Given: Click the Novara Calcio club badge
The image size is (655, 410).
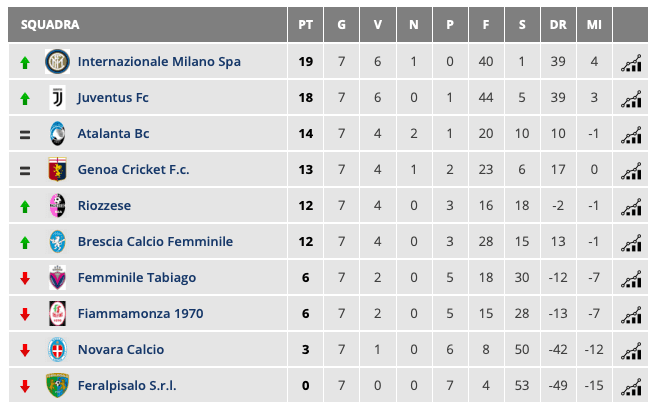Looking at the screenshot, I should (x=57, y=350).
